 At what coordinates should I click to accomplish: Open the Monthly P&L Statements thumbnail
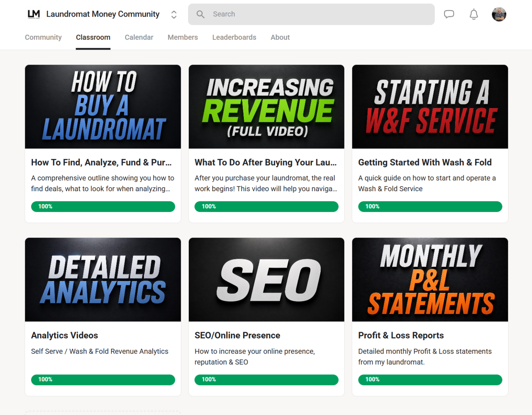(x=430, y=280)
